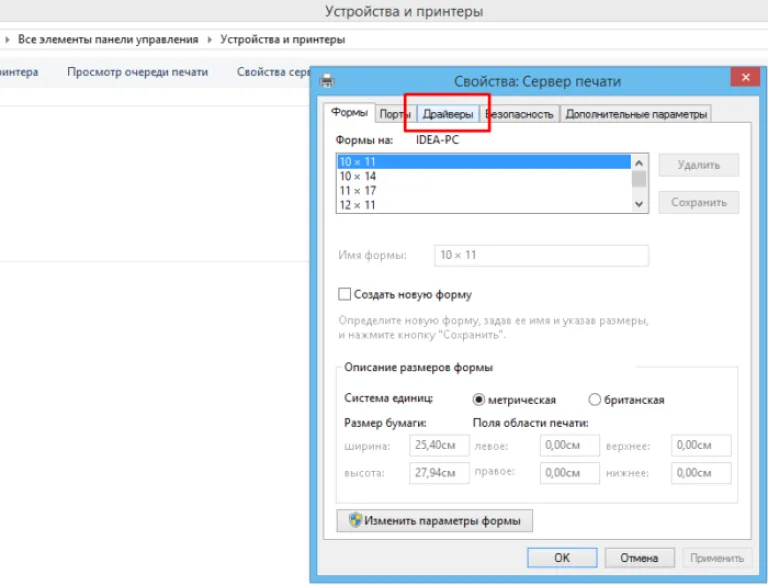This screenshot has width=768, height=585.
Task: Select the метрическая radio button
Action: click(x=479, y=400)
